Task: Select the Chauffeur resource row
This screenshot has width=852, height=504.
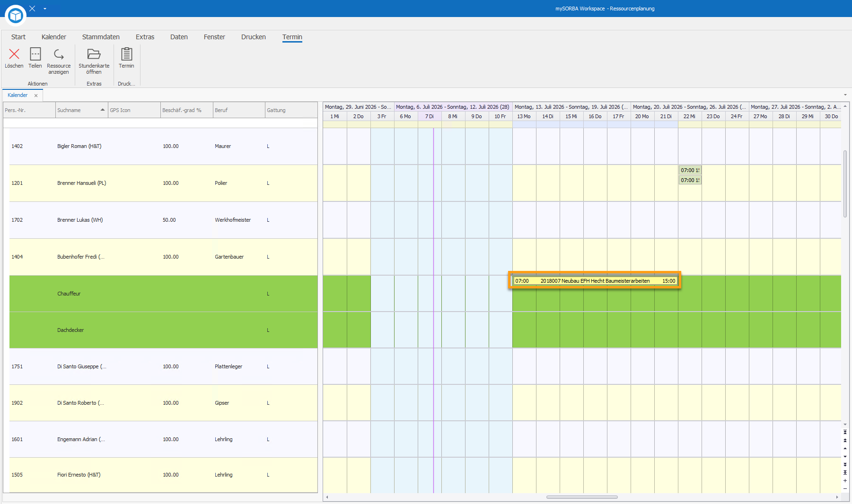Action: coord(163,294)
